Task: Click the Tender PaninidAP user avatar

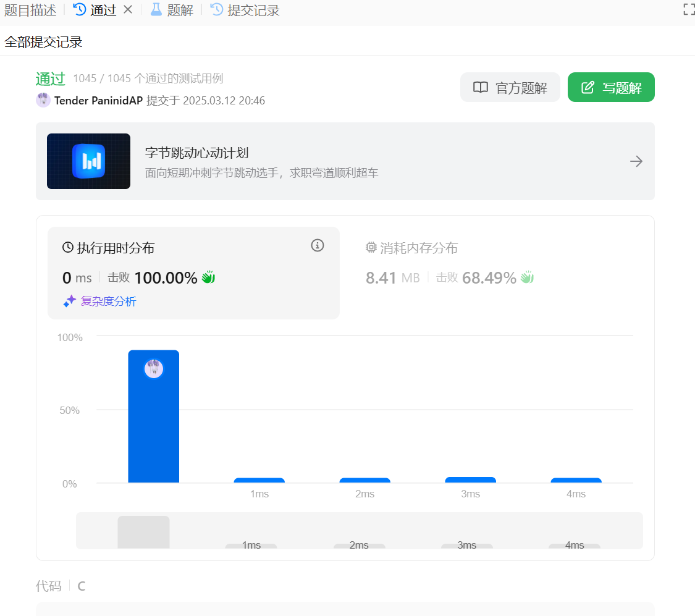Action: click(x=43, y=100)
